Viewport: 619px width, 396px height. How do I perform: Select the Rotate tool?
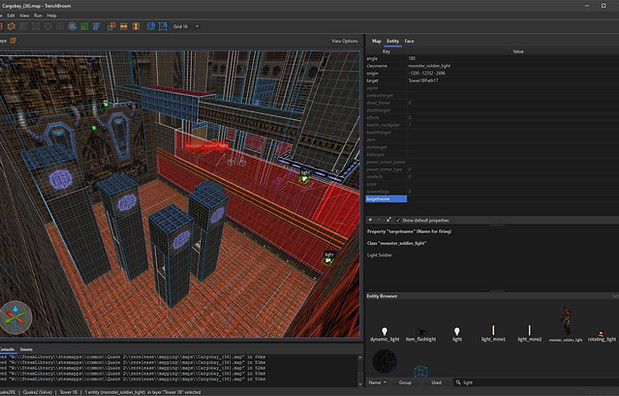click(72, 26)
